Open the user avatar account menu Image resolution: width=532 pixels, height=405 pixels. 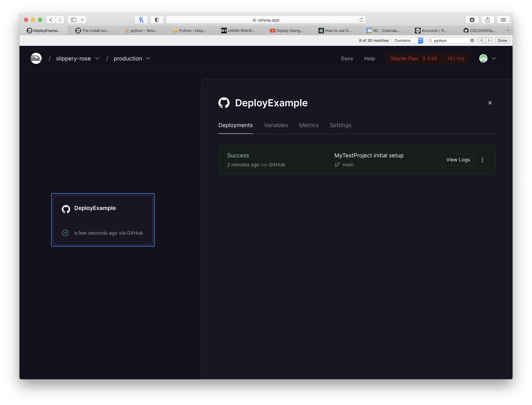click(x=483, y=58)
